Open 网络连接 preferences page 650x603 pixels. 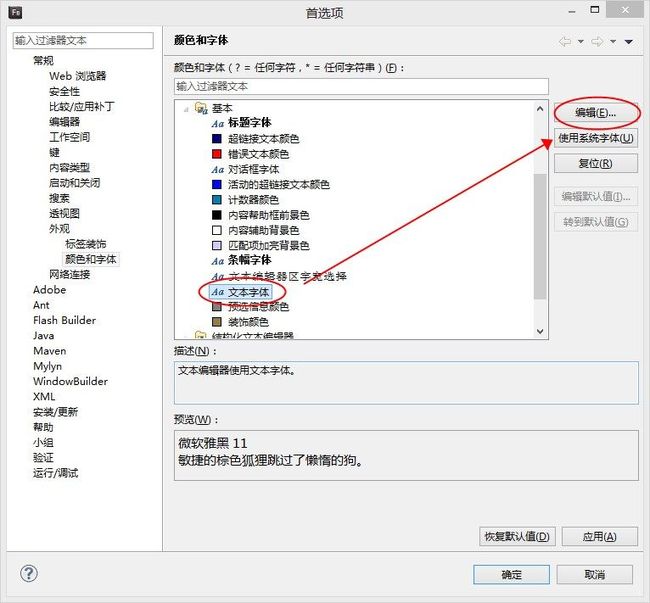[69, 274]
